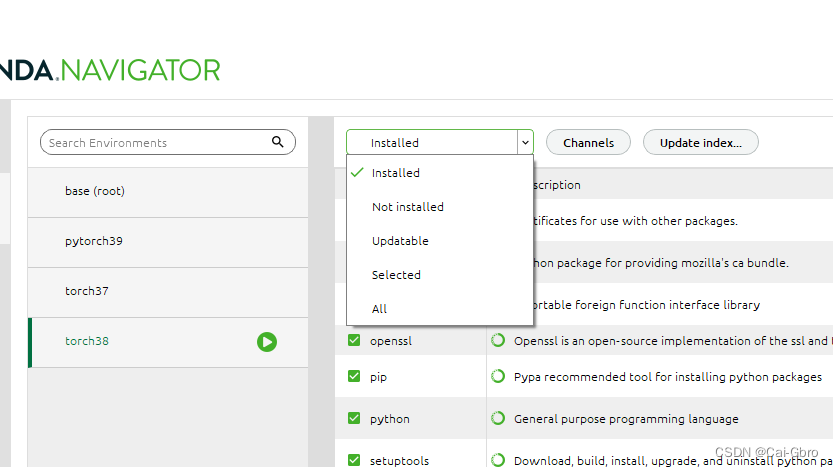Click the openssl package name
This screenshot has height=467, width=833.
(x=390, y=341)
